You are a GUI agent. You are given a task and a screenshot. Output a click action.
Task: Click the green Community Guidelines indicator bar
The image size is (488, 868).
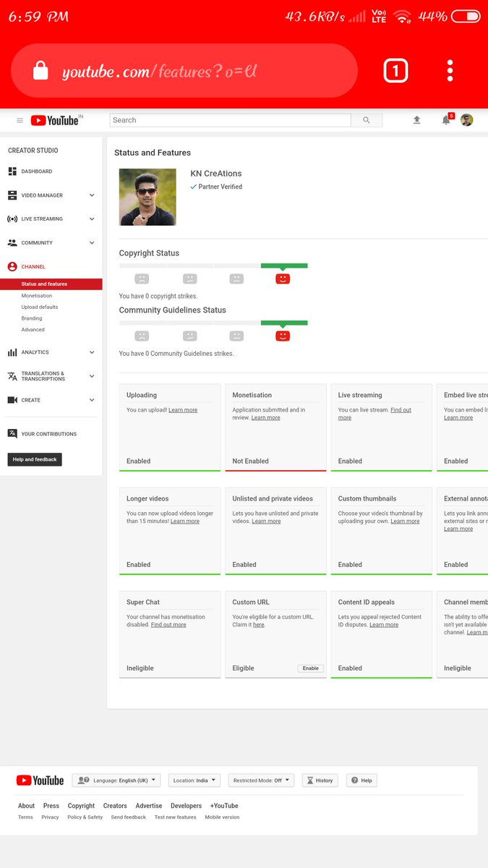(x=284, y=323)
